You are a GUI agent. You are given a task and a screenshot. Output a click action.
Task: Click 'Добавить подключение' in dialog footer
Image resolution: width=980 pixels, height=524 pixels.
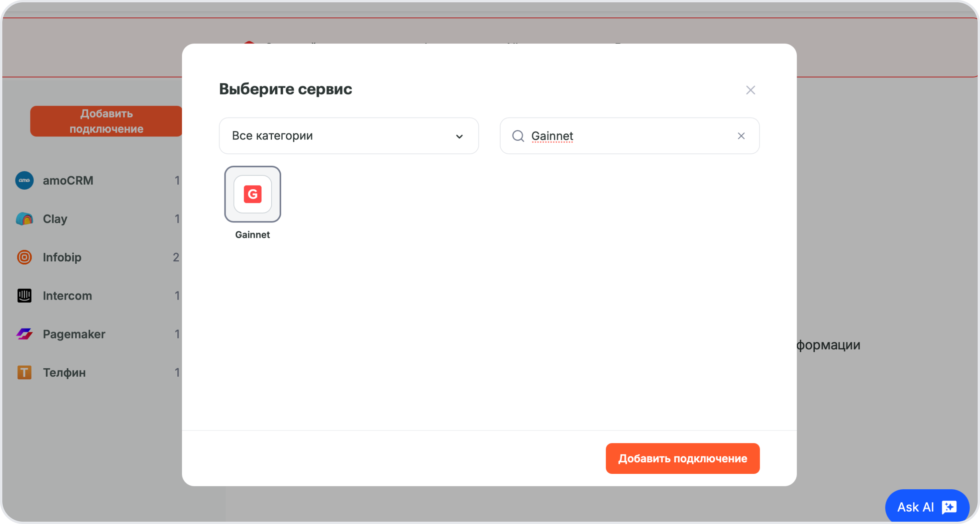pos(682,458)
